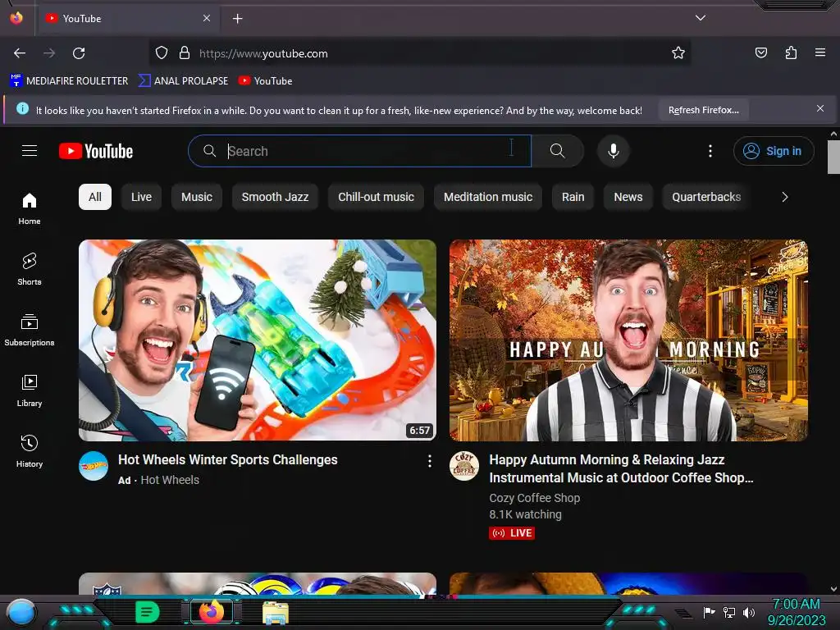Select the Live filter chip
The width and height of the screenshot is (840, 630).
click(x=141, y=197)
